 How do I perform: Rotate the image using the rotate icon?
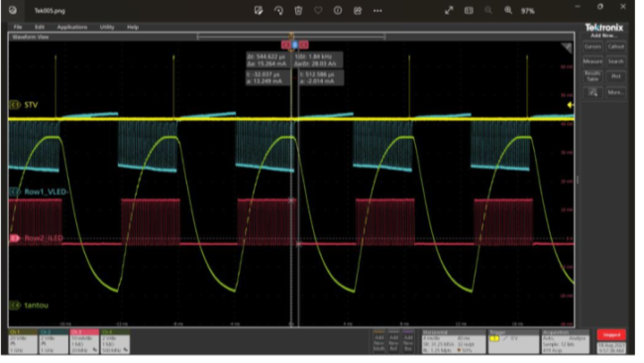(278, 11)
